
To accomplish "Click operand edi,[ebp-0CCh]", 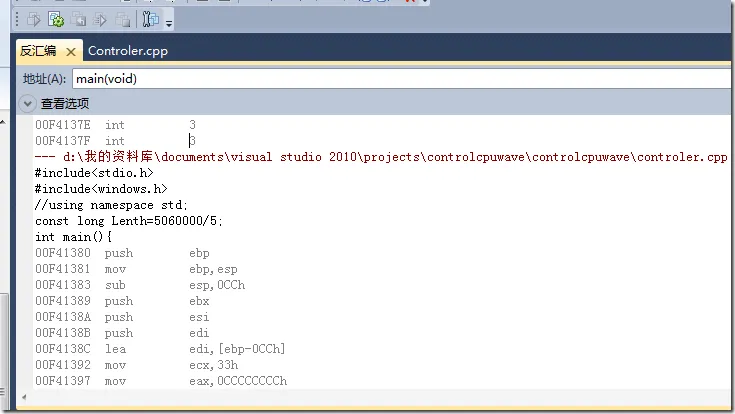I will (x=237, y=349).
